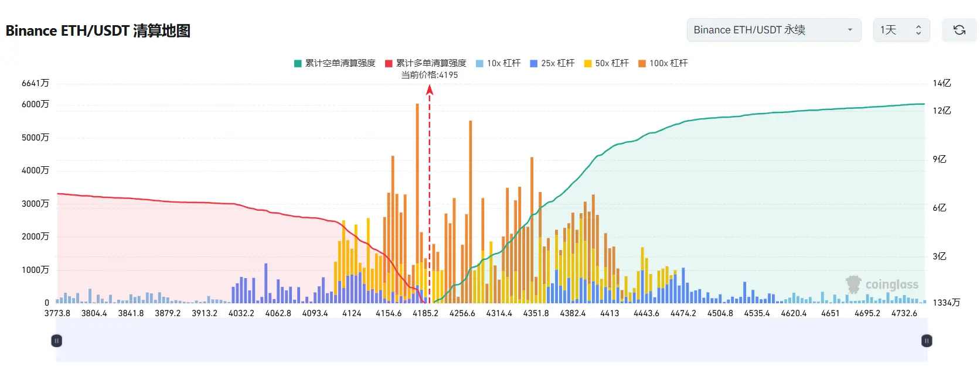Click the yellow 50x 杠杆 legend swatch

(x=588, y=63)
